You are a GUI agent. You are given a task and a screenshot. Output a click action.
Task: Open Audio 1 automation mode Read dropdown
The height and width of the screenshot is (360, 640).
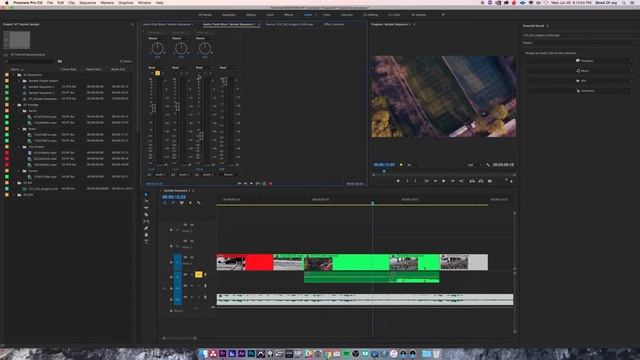click(157, 67)
